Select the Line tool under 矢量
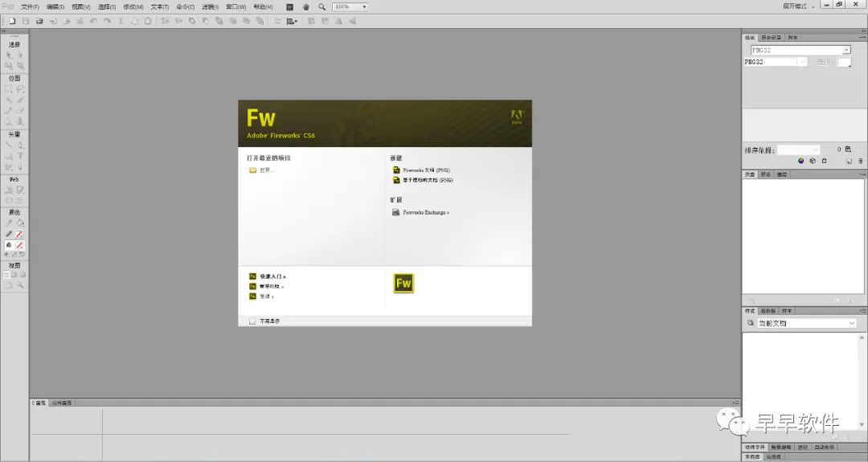Screen dimensions: 868x462 click(9, 145)
